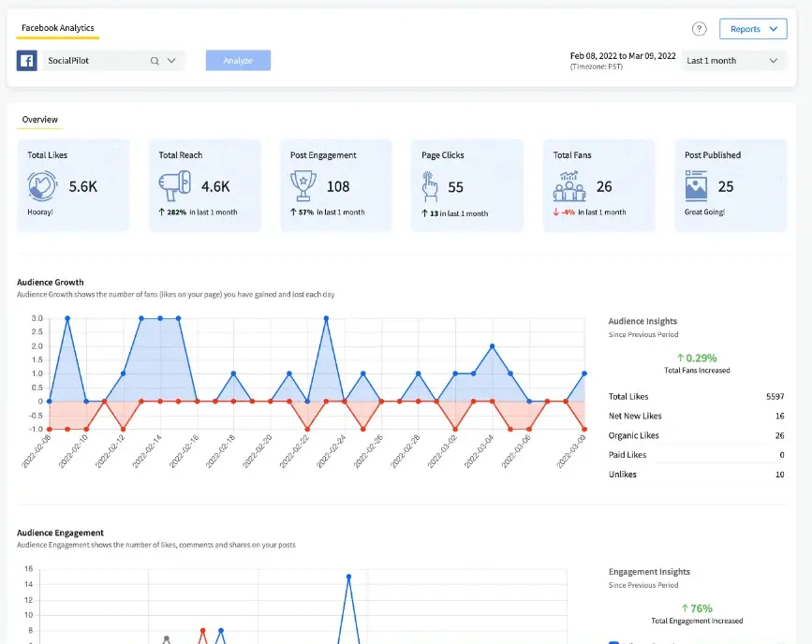Click the 26 Total Fans value
Image resolution: width=812 pixels, height=644 pixels.
(604, 186)
